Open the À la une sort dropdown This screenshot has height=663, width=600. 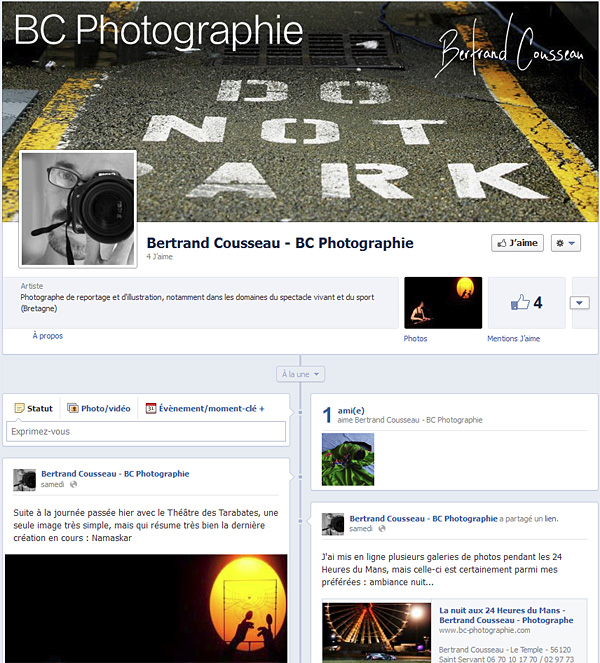point(300,374)
